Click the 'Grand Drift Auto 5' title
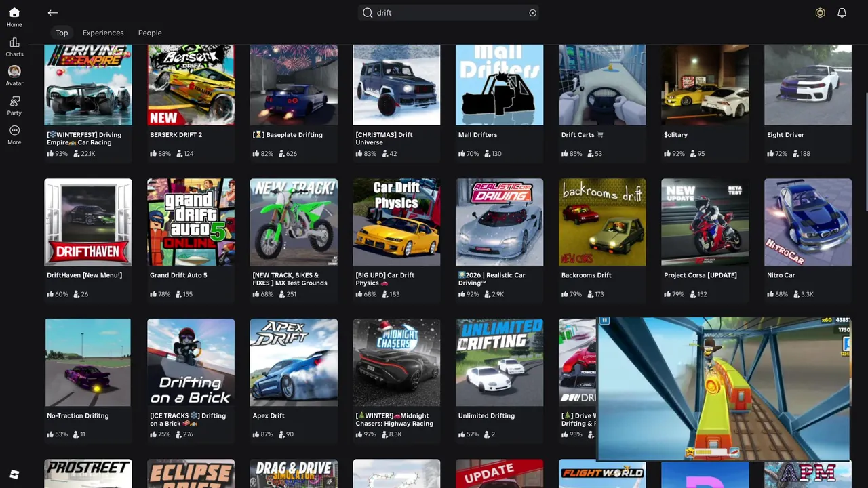The image size is (868, 488). point(178,275)
